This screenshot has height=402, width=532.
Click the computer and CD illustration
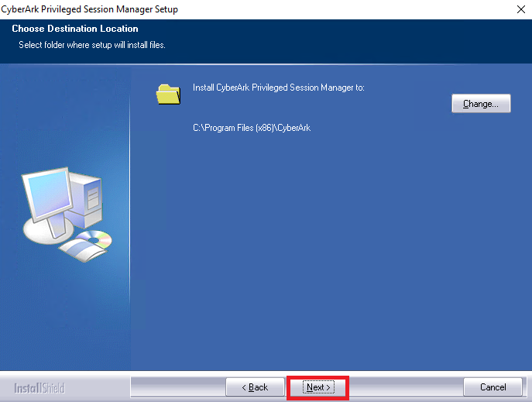click(67, 215)
